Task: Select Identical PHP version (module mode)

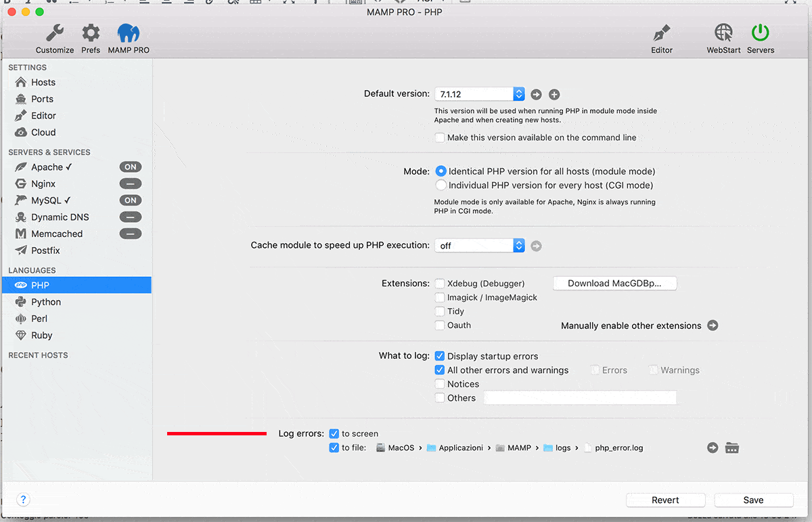Action: click(x=441, y=171)
